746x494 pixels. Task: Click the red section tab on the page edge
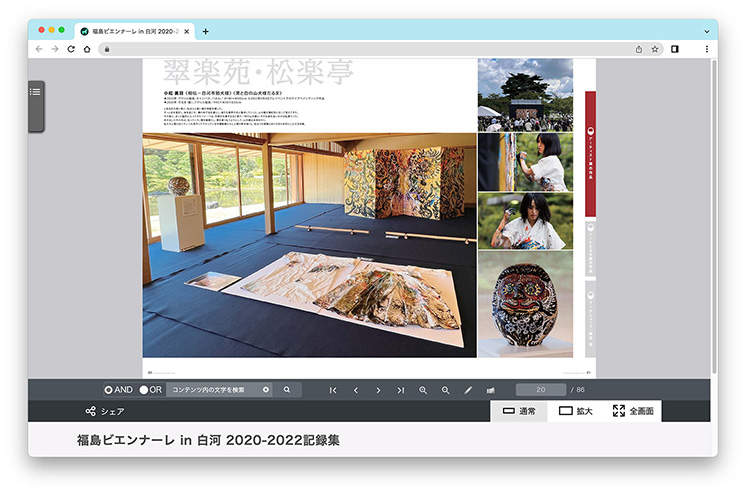[x=590, y=155]
